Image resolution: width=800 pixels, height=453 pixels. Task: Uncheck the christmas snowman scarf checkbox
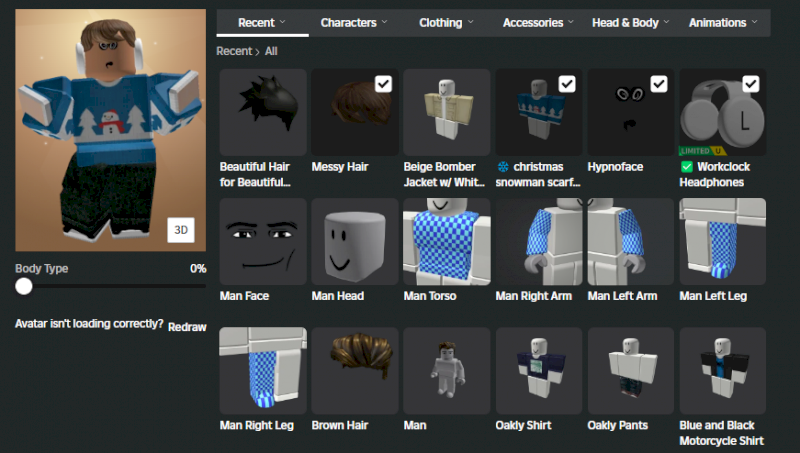(x=567, y=84)
